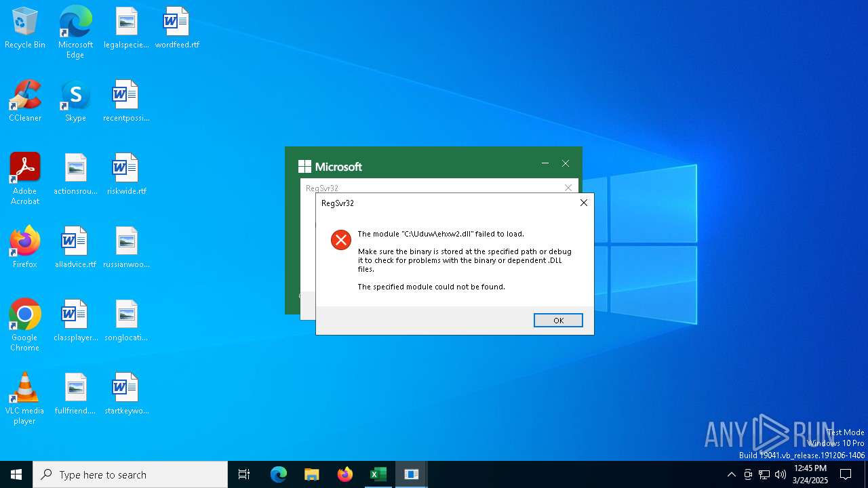The width and height of the screenshot is (868, 488).
Task: Select the VLC media player shortcut
Action: (x=25, y=399)
